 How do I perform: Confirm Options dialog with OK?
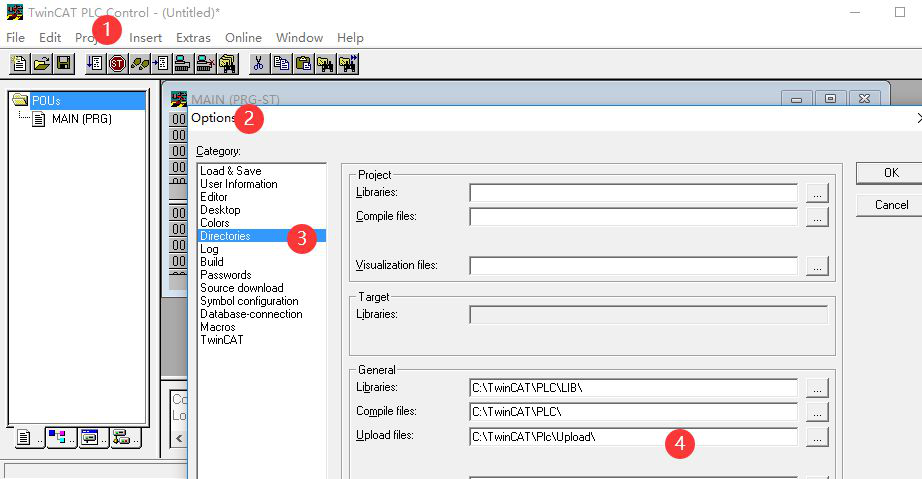(x=890, y=173)
